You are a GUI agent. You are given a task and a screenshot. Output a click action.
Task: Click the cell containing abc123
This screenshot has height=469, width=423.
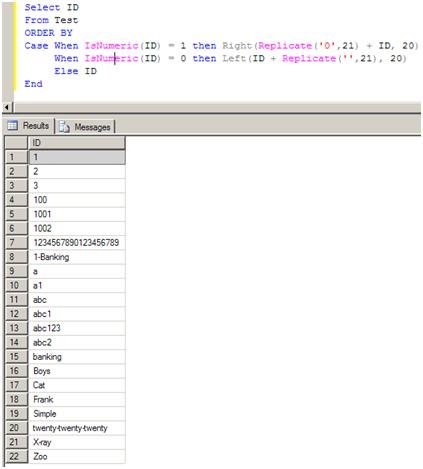[x=77, y=328]
